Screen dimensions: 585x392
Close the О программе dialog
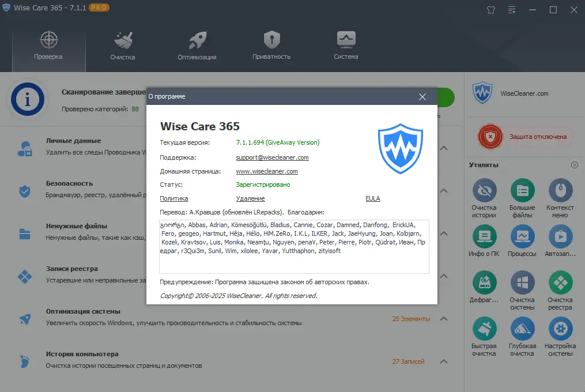click(422, 97)
